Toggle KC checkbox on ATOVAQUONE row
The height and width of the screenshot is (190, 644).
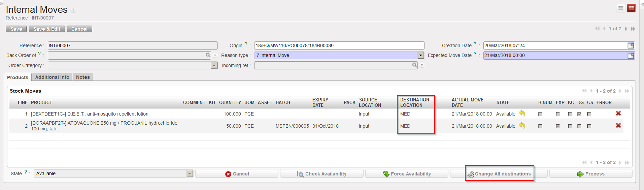click(x=570, y=126)
